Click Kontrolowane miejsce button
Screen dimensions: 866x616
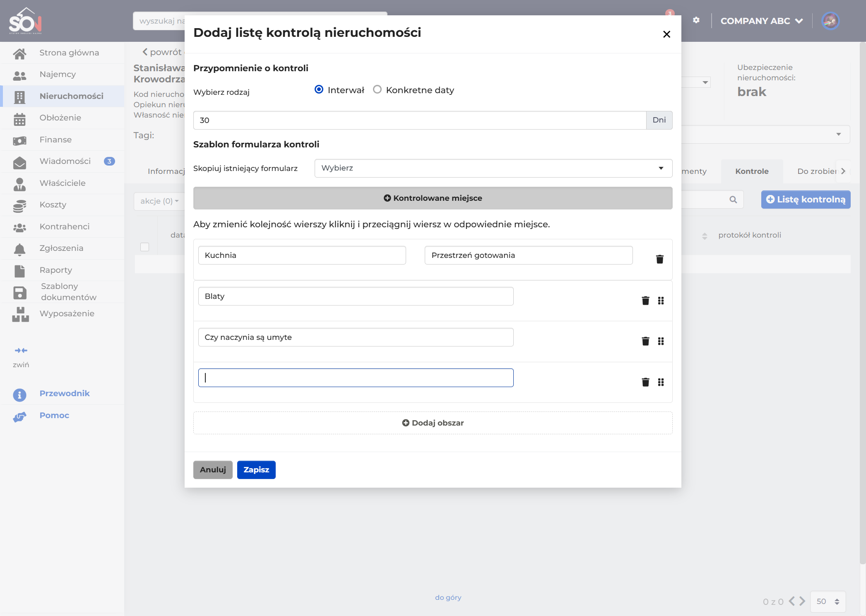(433, 198)
